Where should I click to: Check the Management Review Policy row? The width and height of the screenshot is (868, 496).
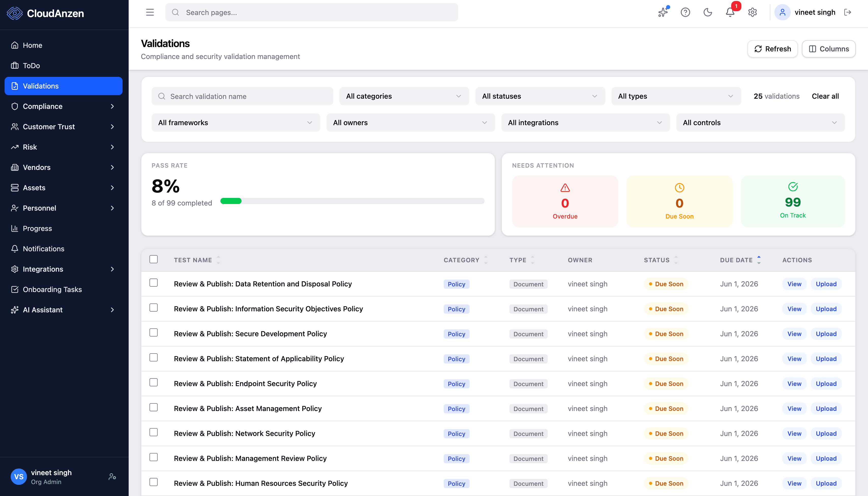(154, 457)
